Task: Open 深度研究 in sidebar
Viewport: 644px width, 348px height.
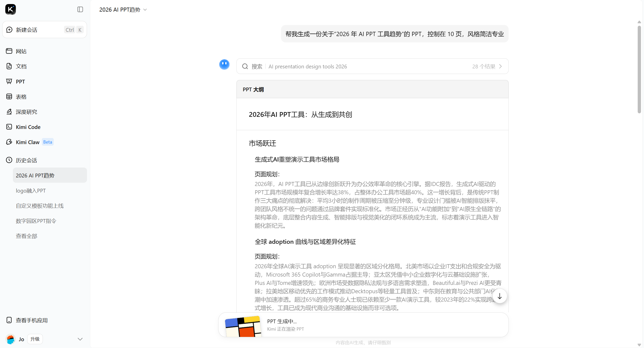Action: click(26, 112)
